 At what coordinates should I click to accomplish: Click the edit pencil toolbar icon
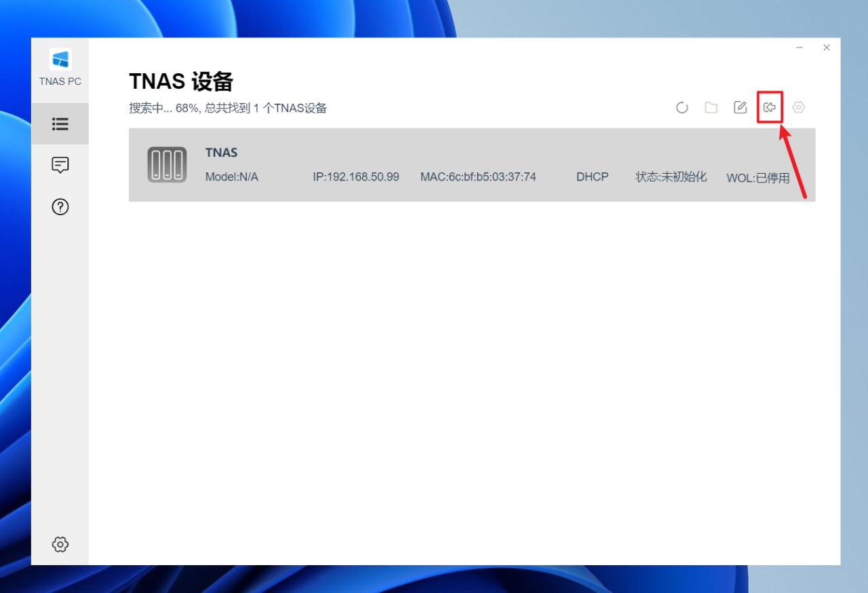741,107
